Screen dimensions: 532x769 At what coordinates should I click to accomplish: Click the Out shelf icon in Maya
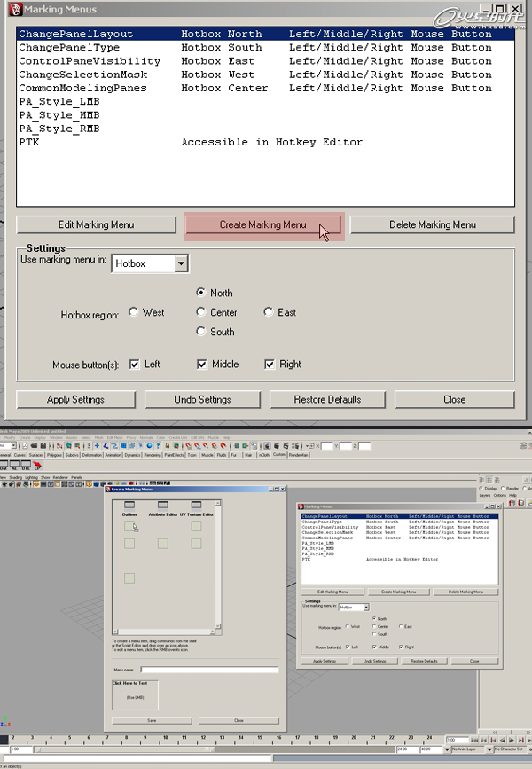pyautogui.click(x=4, y=465)
